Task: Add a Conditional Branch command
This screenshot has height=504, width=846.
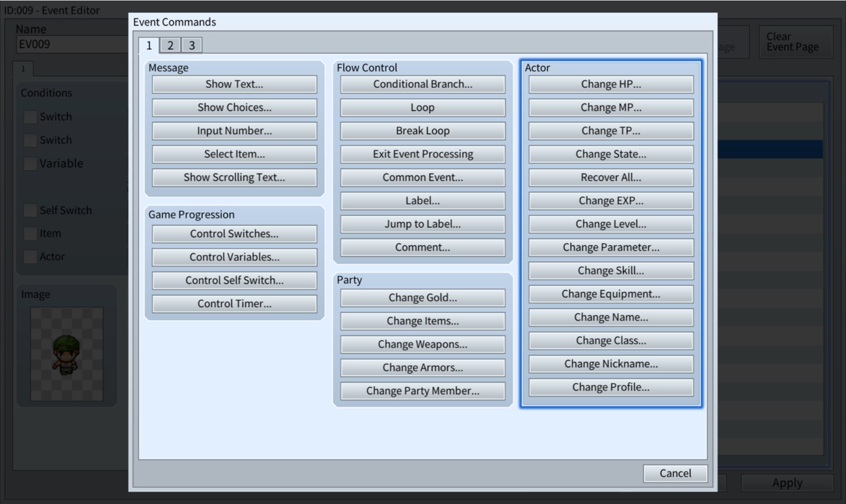Action: click(422, 84)
